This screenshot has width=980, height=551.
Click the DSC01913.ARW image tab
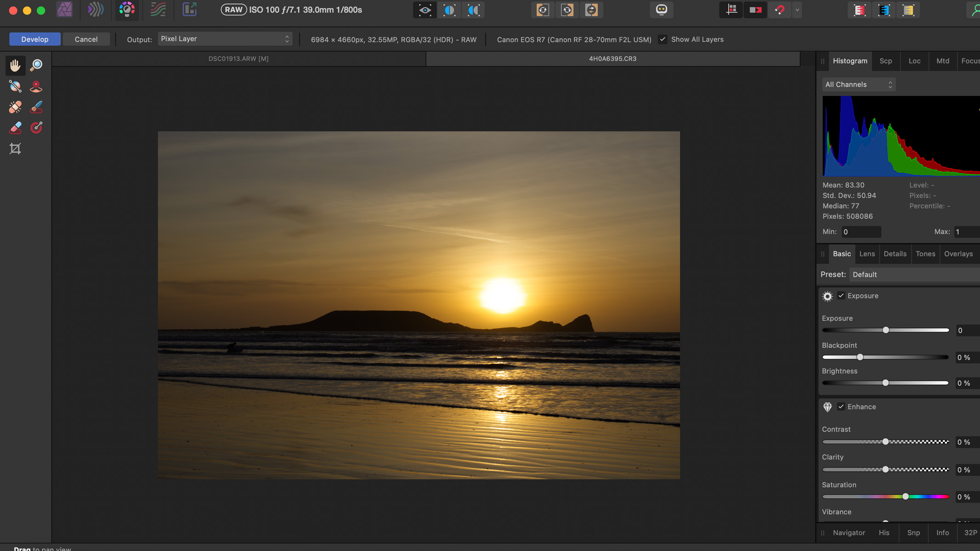(238, 58)
